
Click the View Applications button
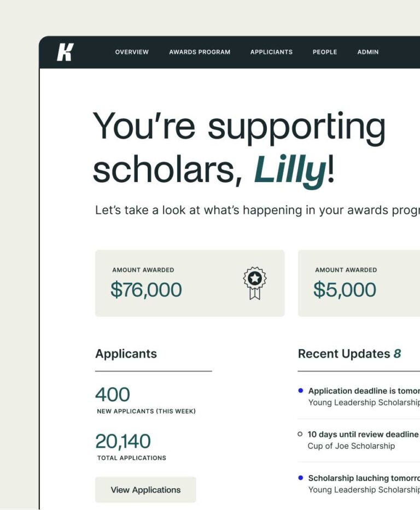tap(145, 490)
